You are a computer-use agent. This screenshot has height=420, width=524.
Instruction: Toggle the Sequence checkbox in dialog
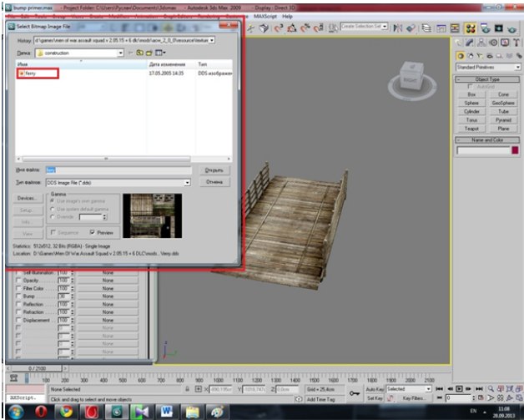pos(53,232)
